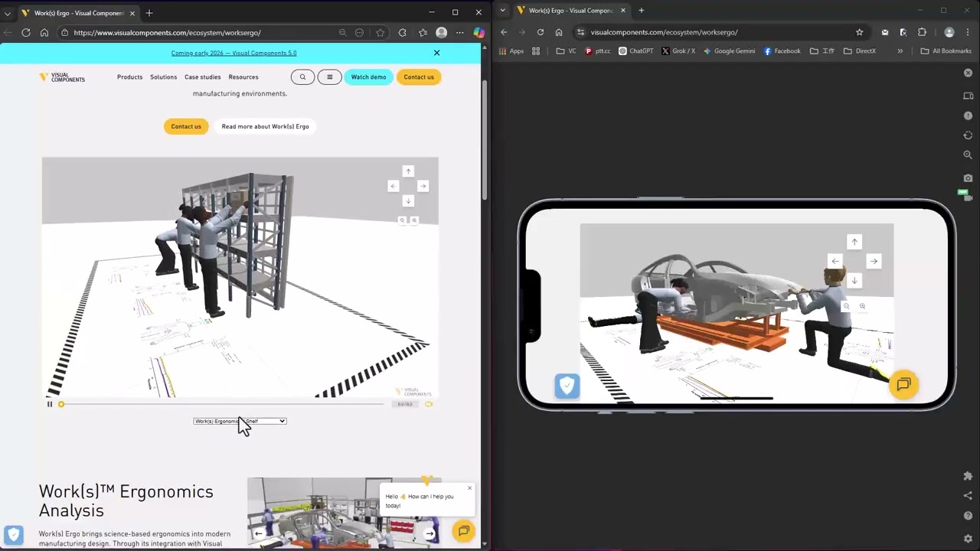Open the Google Gemini bookmark
The width and height of the screenshot is (980, 551).
729,51
